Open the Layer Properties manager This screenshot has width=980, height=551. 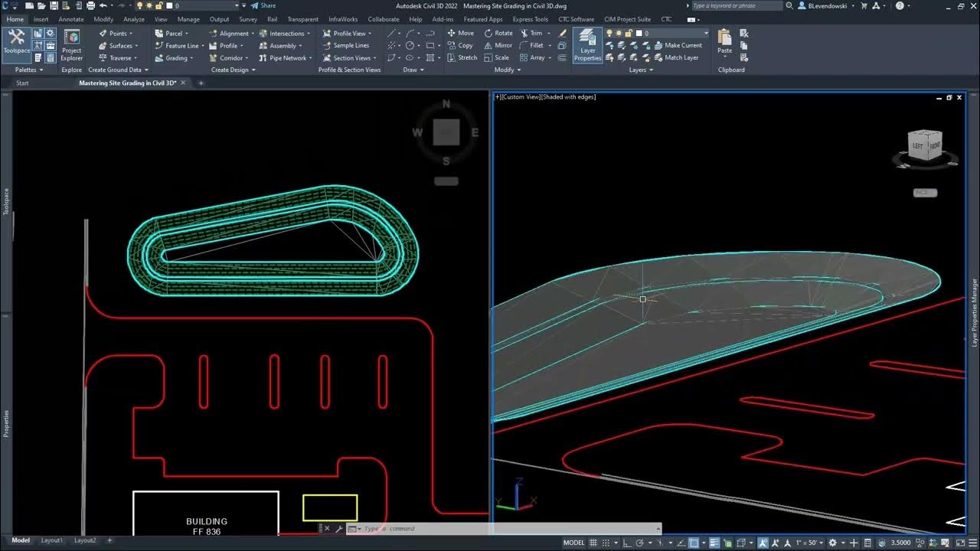(587, 45)
